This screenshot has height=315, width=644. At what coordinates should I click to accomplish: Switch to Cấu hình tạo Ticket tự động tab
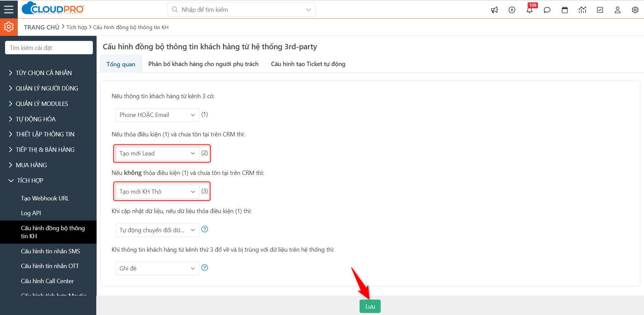[x=308, y=64]
